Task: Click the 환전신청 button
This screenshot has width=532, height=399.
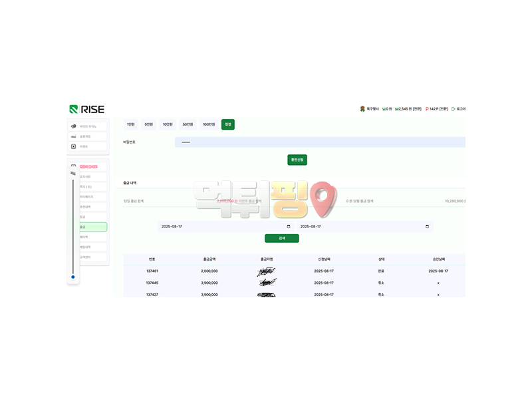Action: pyautogui.click(x=297, y=160)
